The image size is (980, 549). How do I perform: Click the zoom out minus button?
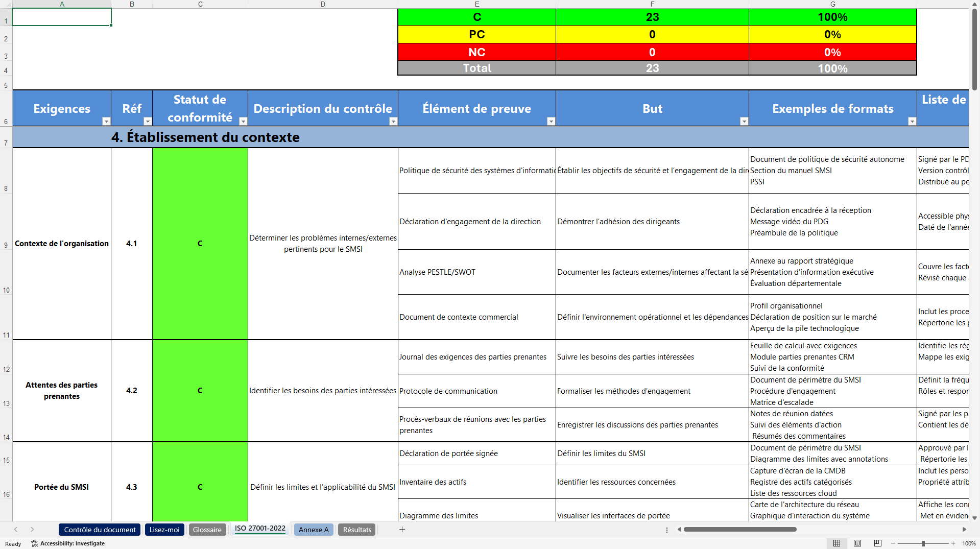[893, 543]
